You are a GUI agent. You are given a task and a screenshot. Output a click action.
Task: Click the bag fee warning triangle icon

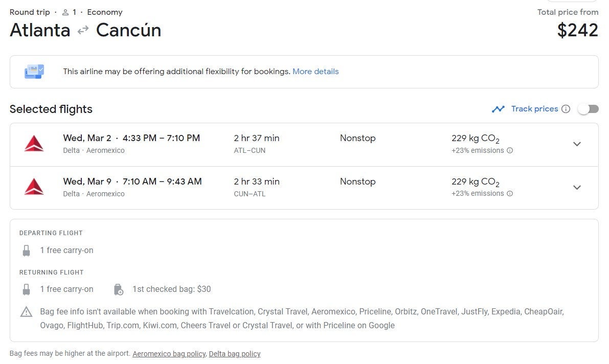click(x=26, y=312)
